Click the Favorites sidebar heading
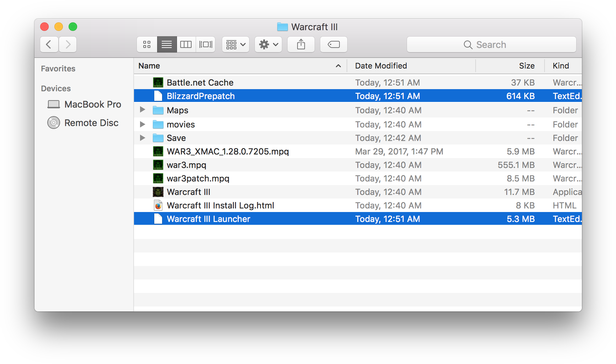The image size is (616, 364). (58, 69)
